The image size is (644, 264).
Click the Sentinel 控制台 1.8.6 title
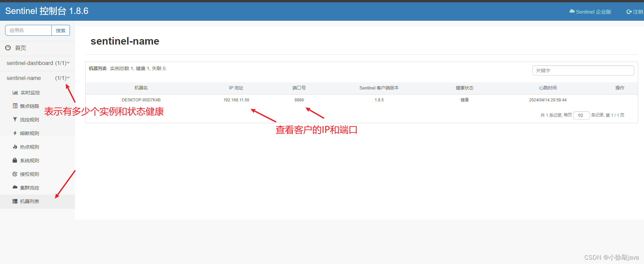coord(47,11)
